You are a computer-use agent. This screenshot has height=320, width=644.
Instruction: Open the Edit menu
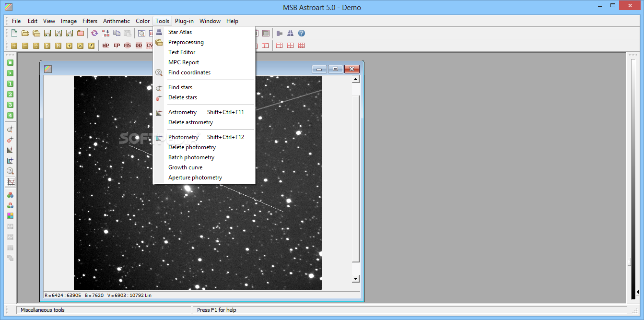(33, 21)
